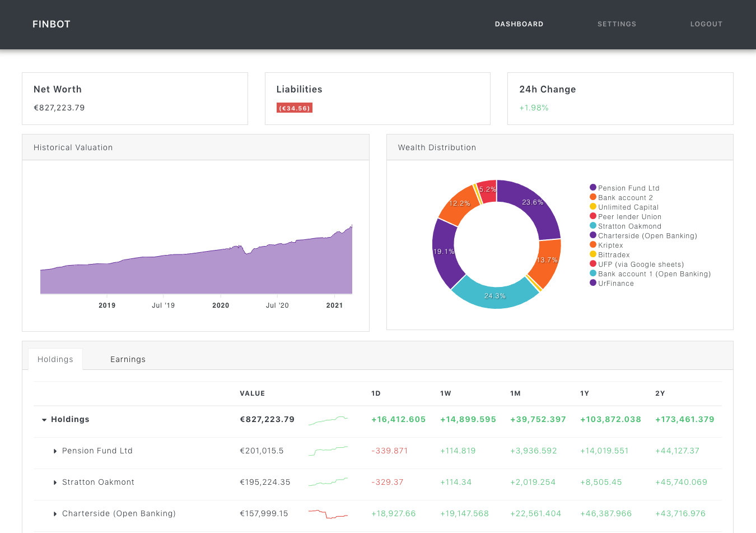Click the Stratton Oakmont sparkline
The height and width of the screenshot is (533, 756).
click(x=328, y=482)
